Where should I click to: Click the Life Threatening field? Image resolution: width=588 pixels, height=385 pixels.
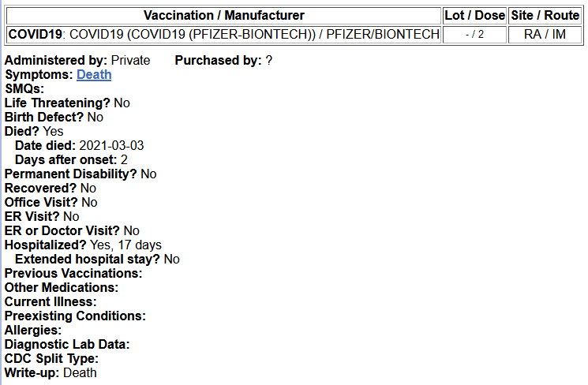pyautogui.click(x=67, y=103)
